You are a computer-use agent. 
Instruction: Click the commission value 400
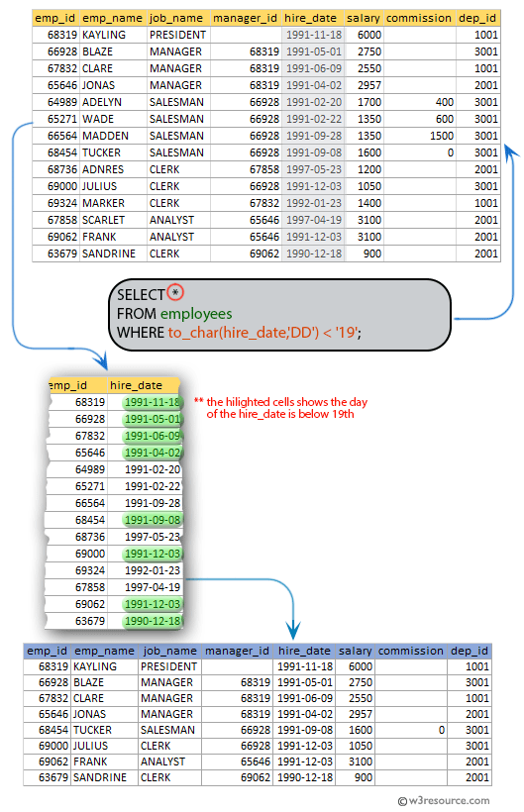(x=444, y=102)
